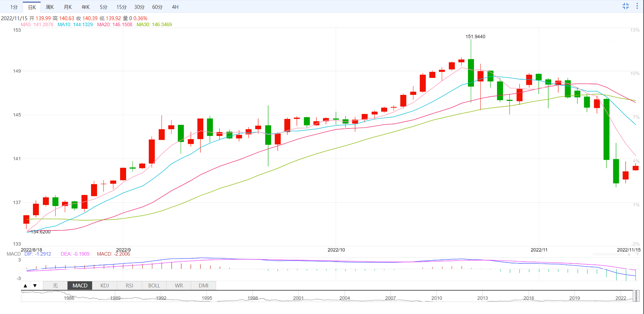Click year 2004 on the overview timeline
This screenshot has width=644, height=314.
pyautogui.click(x=345, y=298)
